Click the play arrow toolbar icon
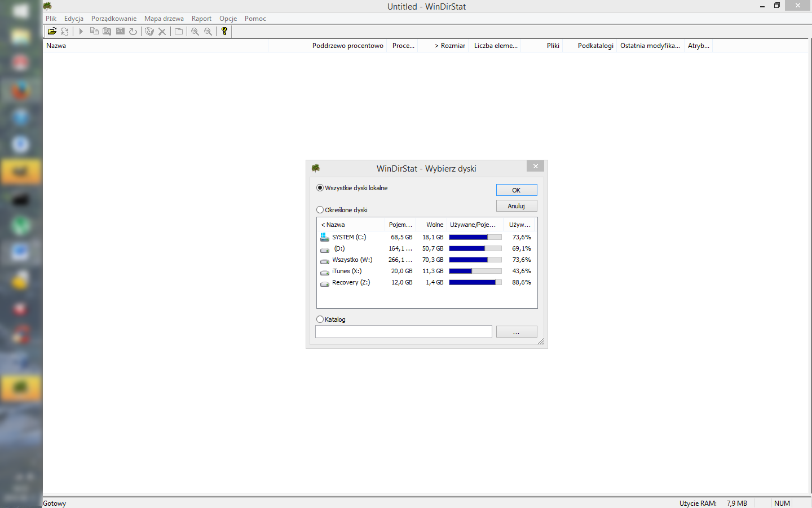The image size is (812, 508). pyautogui.click(x=81, y=32)
